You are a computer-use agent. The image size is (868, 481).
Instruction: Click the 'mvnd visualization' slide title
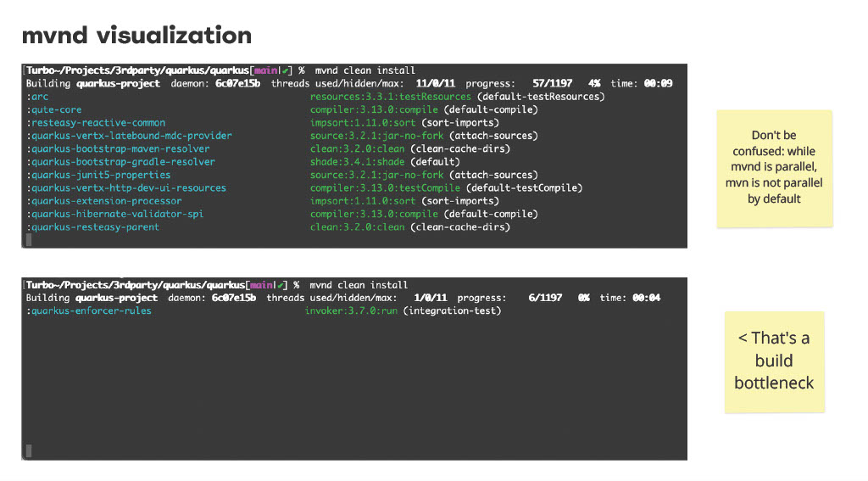(x=136, y=36)
